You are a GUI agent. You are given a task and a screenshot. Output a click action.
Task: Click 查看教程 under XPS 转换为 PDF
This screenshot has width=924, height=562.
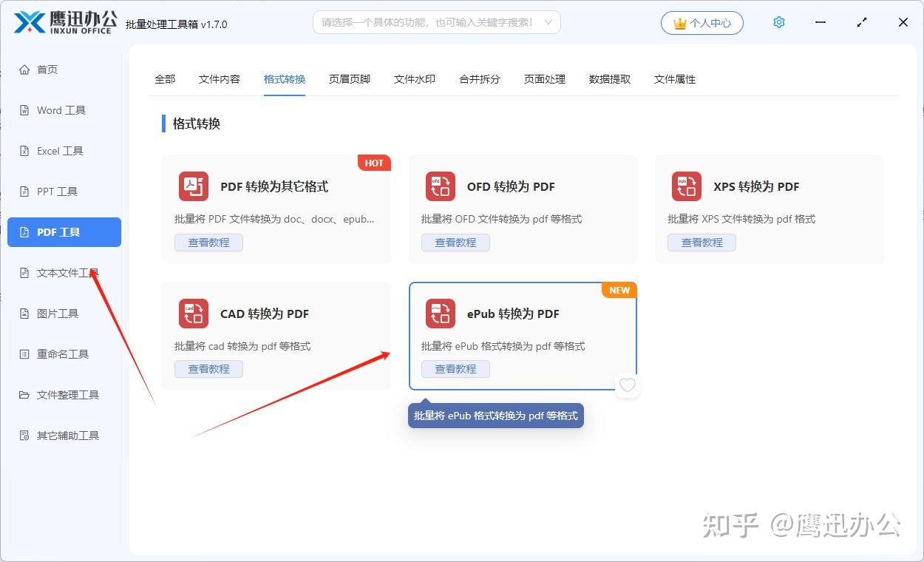pyautogui.click(x=702, y=243)
